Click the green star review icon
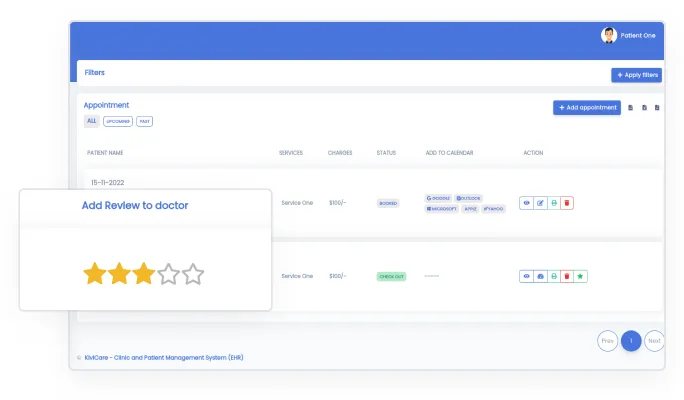 coord(580,276)
